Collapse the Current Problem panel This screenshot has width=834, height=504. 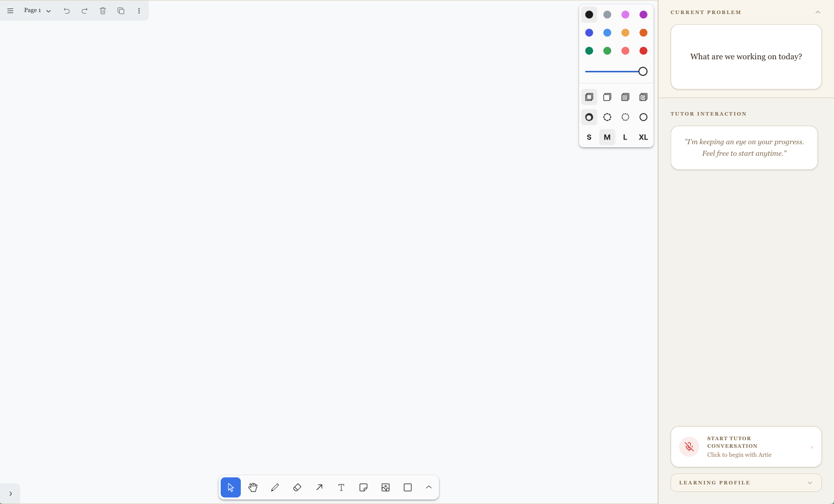tap(818, 12)
